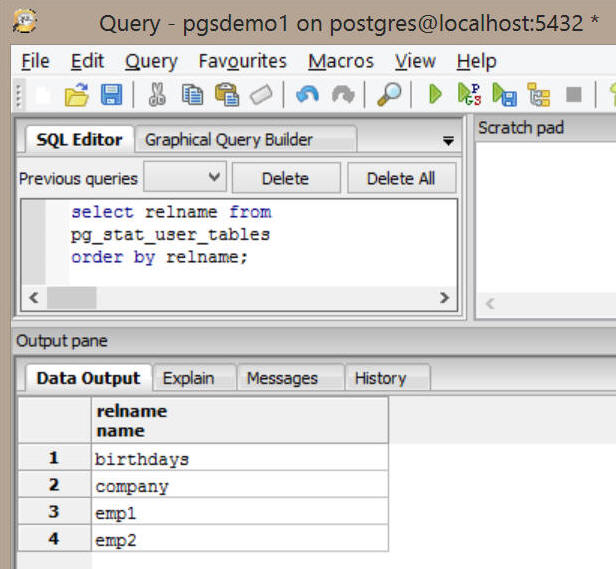The height and width of the screenshot is (569, 616).
Task: Expand the SQL Editor tab list arrow
Action: (x=448, y=141)
